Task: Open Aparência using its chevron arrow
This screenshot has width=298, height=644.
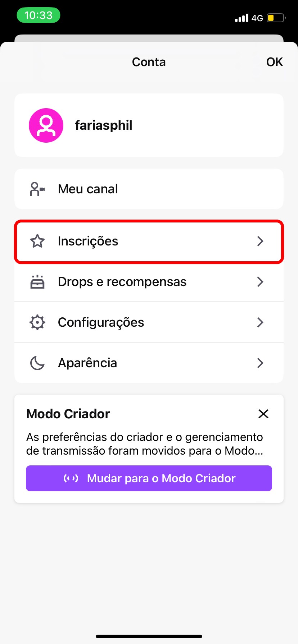Action: tap(260, 363)
